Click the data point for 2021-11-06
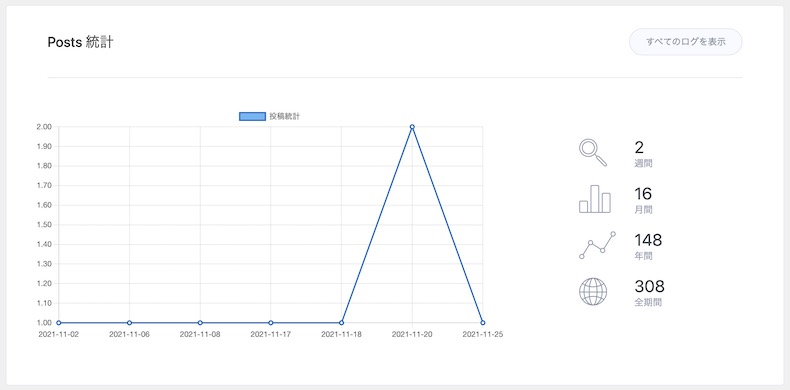Image resolution: width=790 pixels, height=390 pixels. (129, 322)
